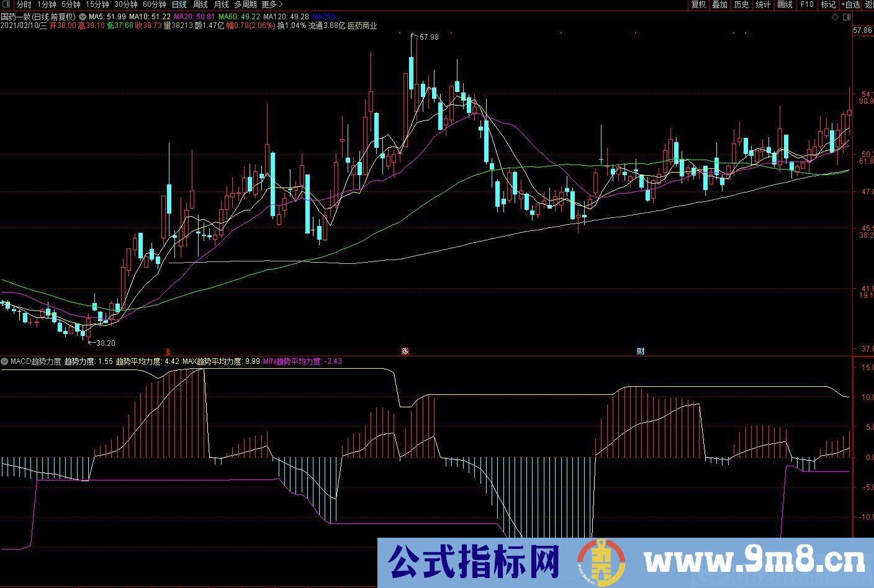874x588 pixels.
Task: Click the 收38.73 close price
Action: [x=148, y=26]
